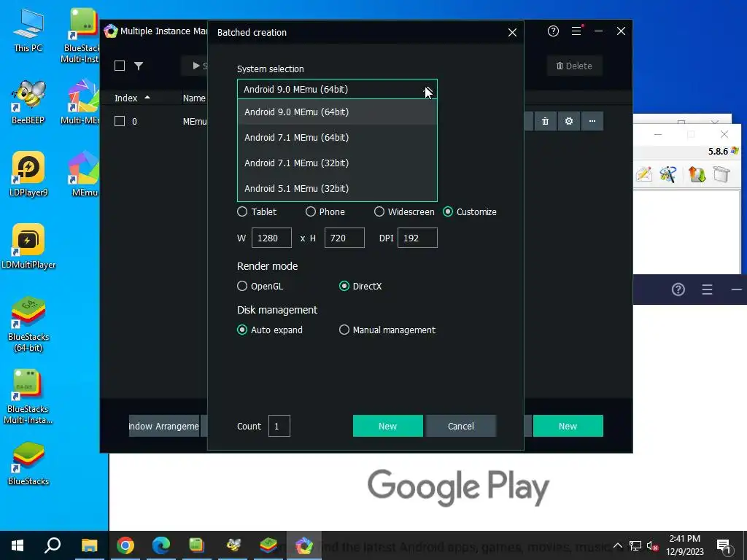Click hamburger menu in background dark window
Image resolution: width=747 pixels, height=560 pixels.
point(707,289)
